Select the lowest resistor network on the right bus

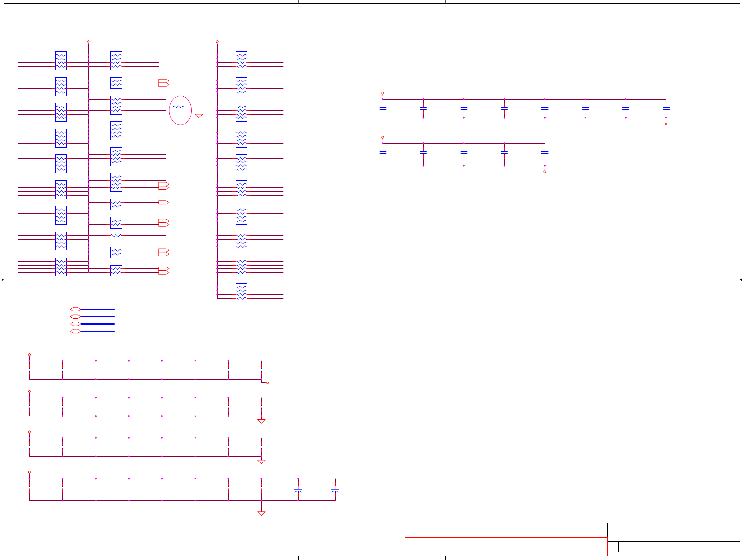[x=241, y=293]
